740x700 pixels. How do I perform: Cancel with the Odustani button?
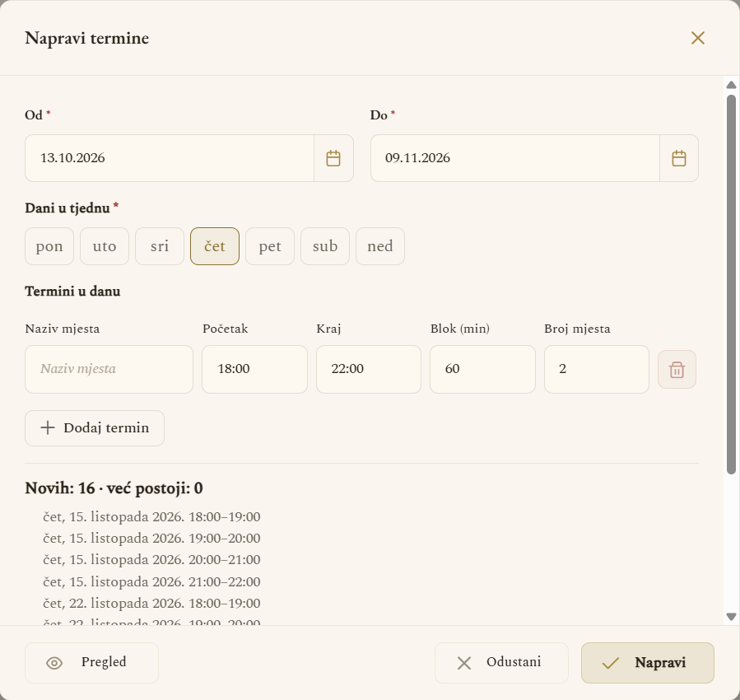coord(501,663)
